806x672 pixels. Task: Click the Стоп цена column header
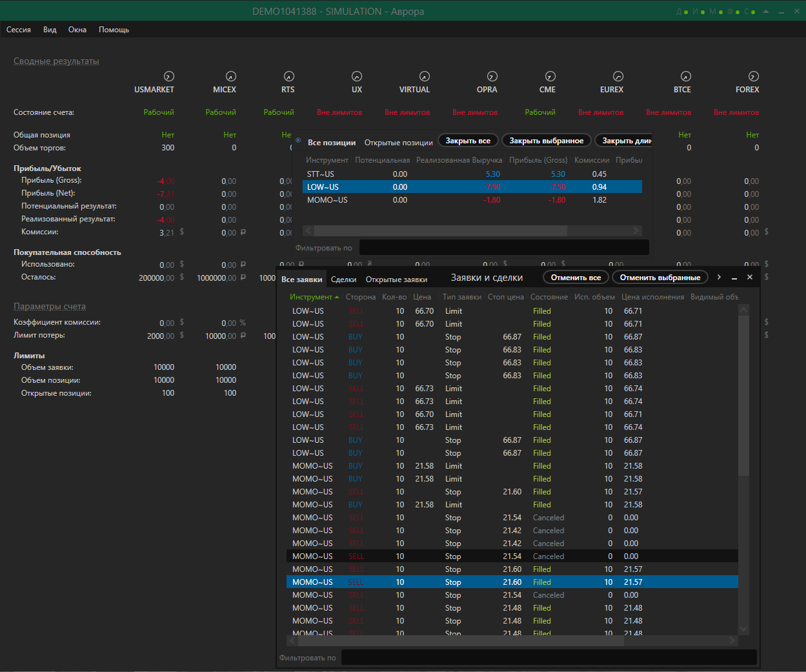(506, 297)
